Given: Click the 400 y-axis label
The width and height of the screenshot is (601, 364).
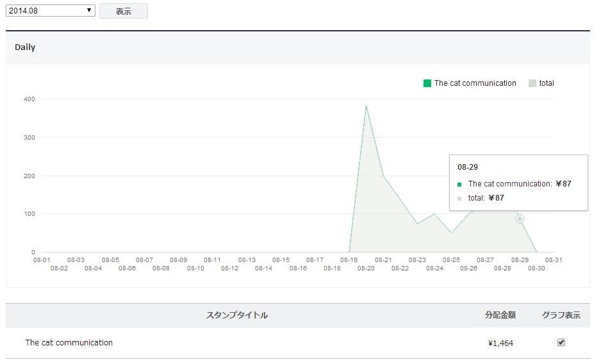Looking at the screenshot, I should pyautogui.click(x=29, y=99).
